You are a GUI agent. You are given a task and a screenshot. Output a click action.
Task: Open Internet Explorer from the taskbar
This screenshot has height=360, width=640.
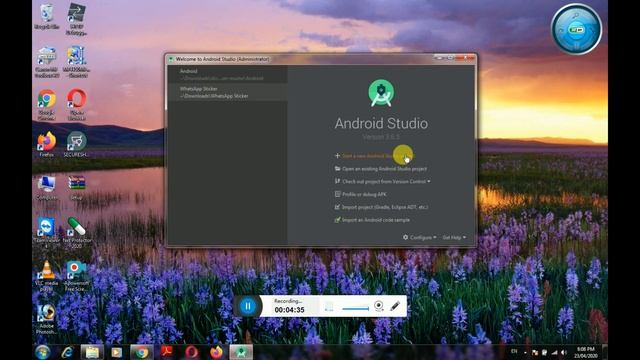pyautogui.click(x=67, y=352)
